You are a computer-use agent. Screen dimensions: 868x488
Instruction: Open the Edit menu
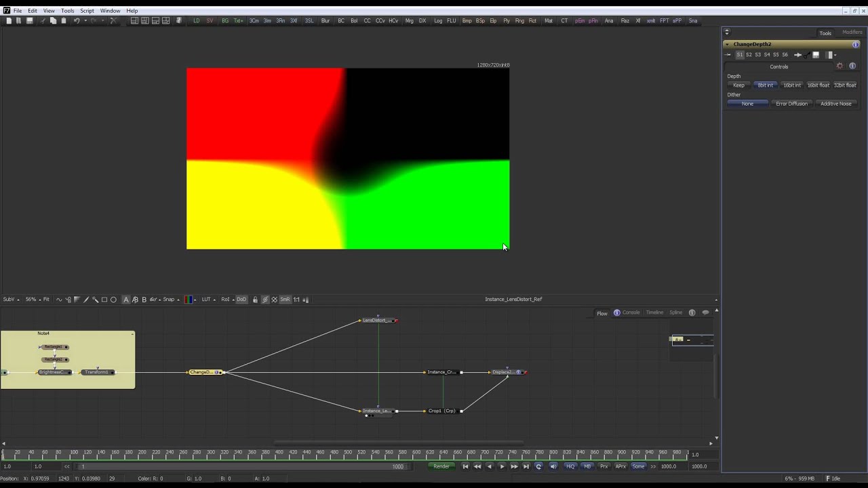32,11
